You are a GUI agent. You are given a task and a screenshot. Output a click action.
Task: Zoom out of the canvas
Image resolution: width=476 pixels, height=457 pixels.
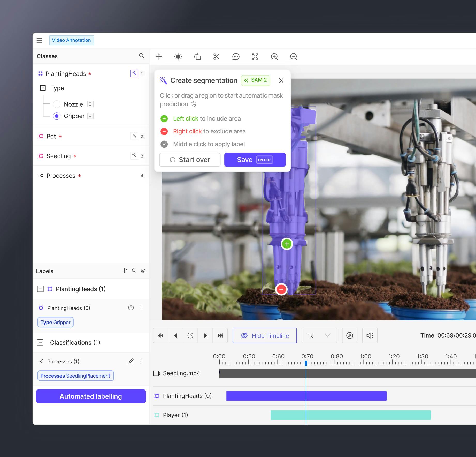click(x=294, y=56)
